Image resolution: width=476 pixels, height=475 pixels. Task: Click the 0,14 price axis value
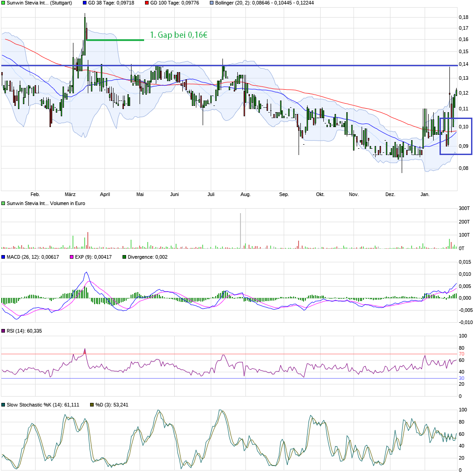(463, 64)
